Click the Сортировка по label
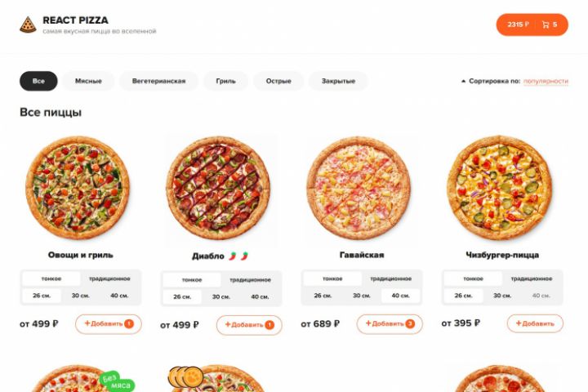Viewport: 588px width, 392px height. coord(494,81)
